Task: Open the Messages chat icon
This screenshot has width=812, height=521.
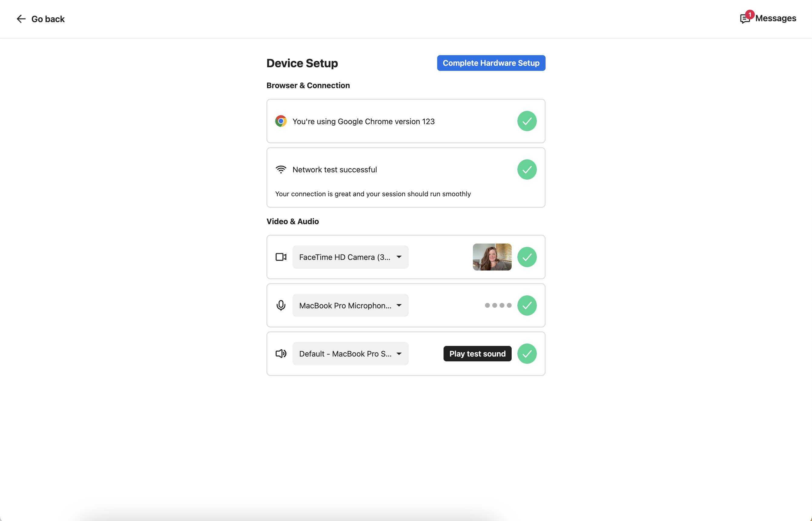Action: (745, 19)
